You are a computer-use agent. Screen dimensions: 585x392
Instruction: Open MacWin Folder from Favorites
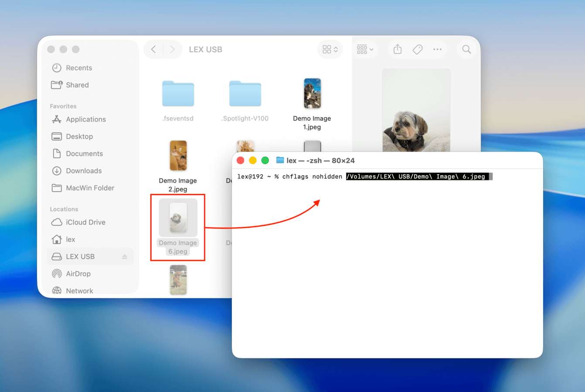pos(88,188)
